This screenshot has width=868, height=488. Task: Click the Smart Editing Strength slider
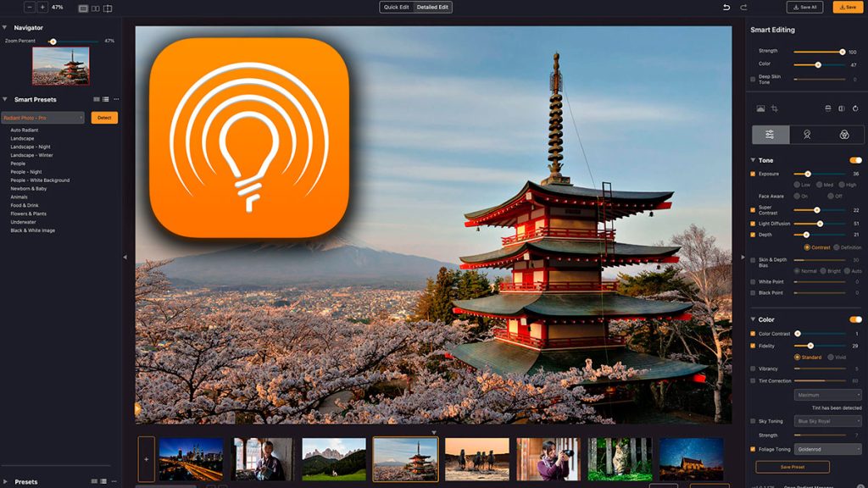[x=818, y=52]
